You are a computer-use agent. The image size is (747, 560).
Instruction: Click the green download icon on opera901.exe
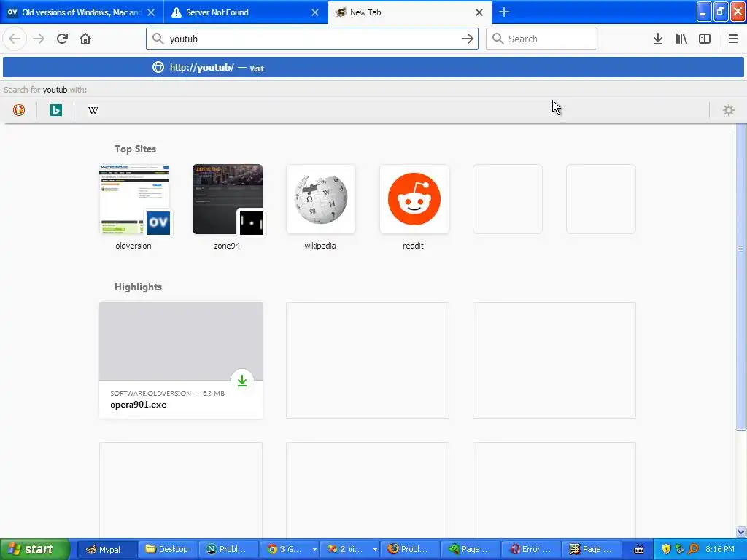(242, 380)
